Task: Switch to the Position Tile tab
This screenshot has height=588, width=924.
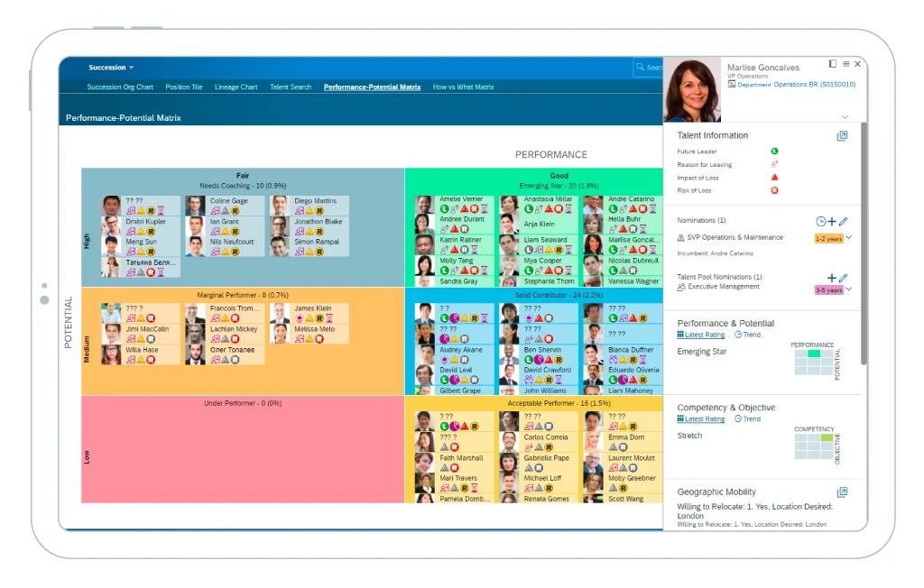Action: click(184, 87)
